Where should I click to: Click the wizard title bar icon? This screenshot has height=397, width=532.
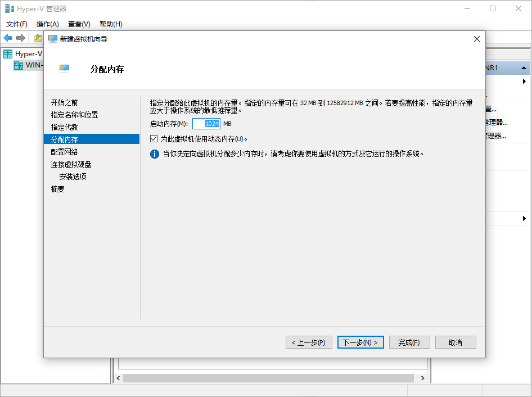click(53, 39)
